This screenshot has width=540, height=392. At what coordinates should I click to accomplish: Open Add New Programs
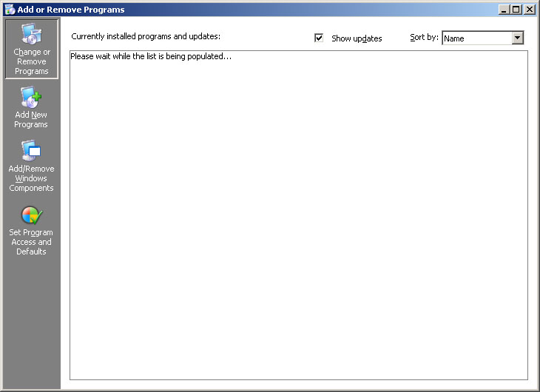coord(31,107)
